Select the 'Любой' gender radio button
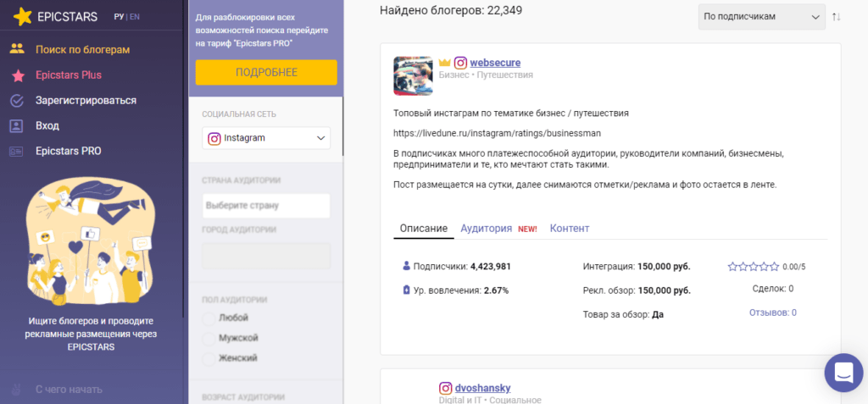 pyautogui.click(x=209, y=318)
